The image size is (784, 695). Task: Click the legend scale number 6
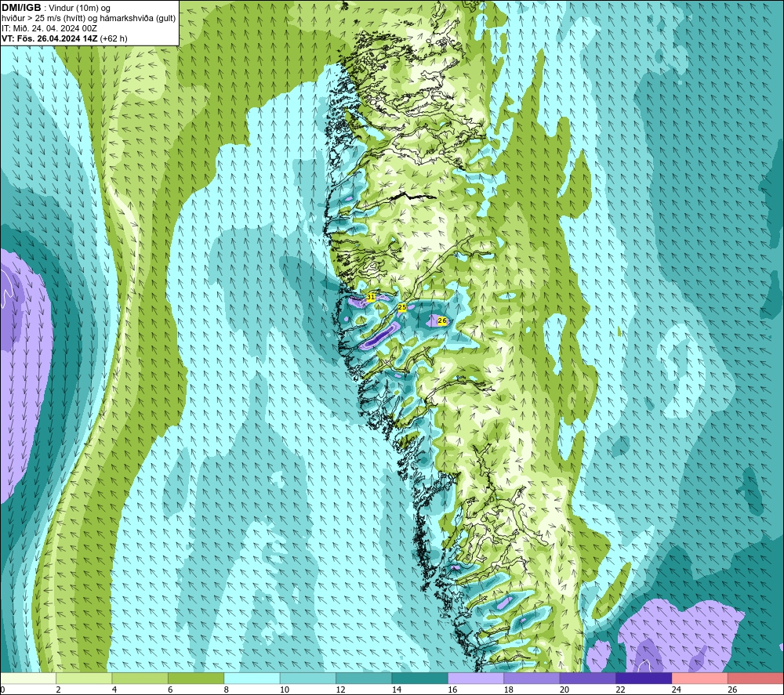[170, 690]
